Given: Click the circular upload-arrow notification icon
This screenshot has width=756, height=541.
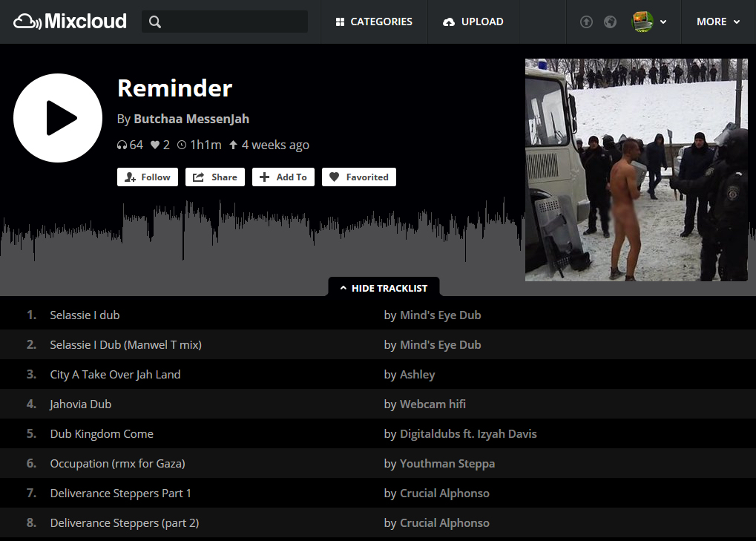Looking at the screenshot, I should pyautogui.click(x=586, y=22).
